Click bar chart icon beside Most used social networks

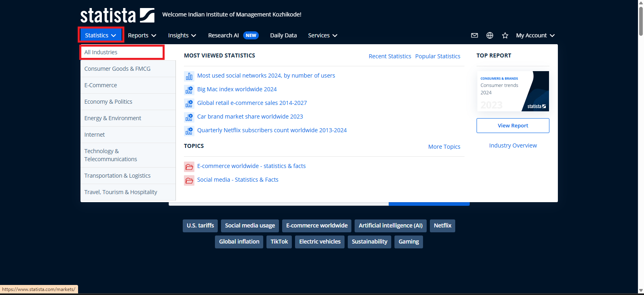189,76
